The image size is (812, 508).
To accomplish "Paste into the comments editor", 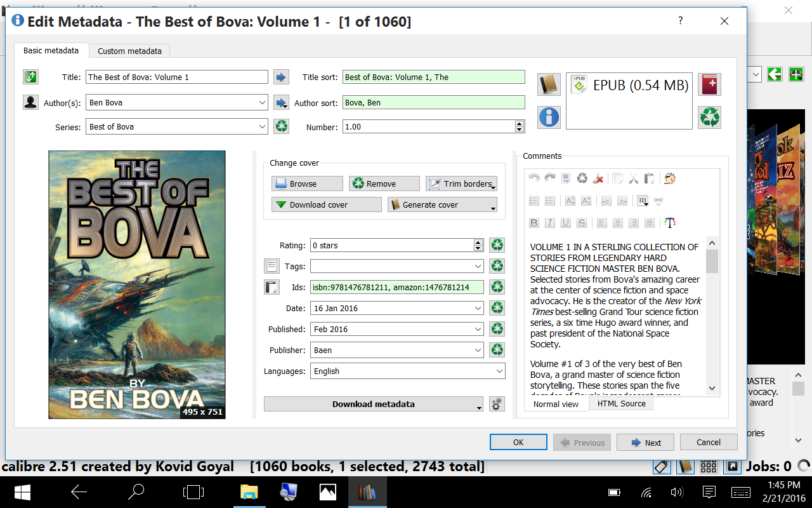I will click(x=649, y=179).
